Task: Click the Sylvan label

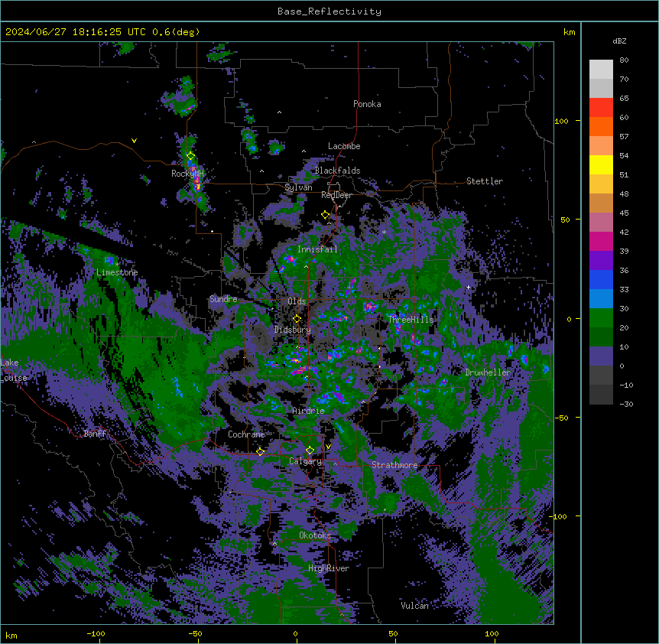Action: (298, 187)
